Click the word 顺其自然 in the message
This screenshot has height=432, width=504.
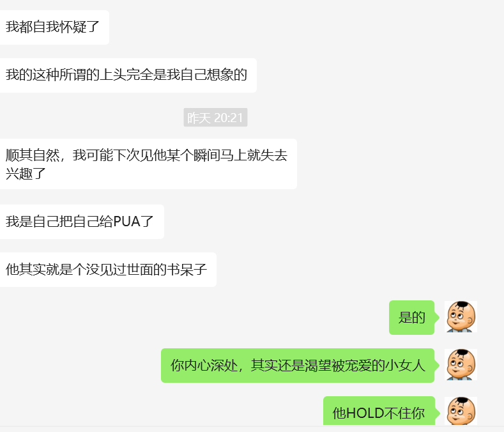[x=33, y=155]
